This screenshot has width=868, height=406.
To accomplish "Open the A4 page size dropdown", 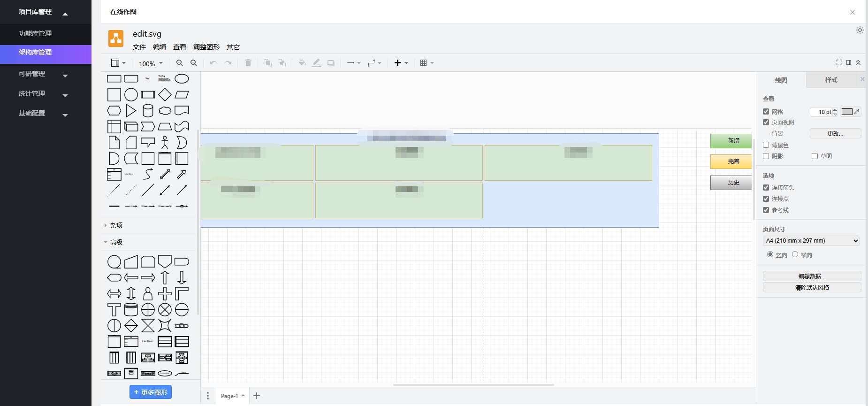I will [811, 241].
